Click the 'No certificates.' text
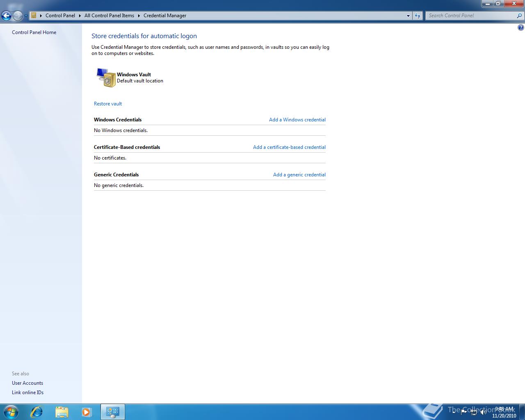 (110, 158)
